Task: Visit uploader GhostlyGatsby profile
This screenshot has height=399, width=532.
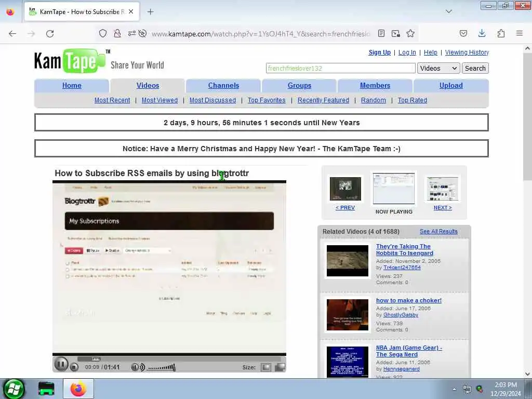Action: tap(401, 315)
